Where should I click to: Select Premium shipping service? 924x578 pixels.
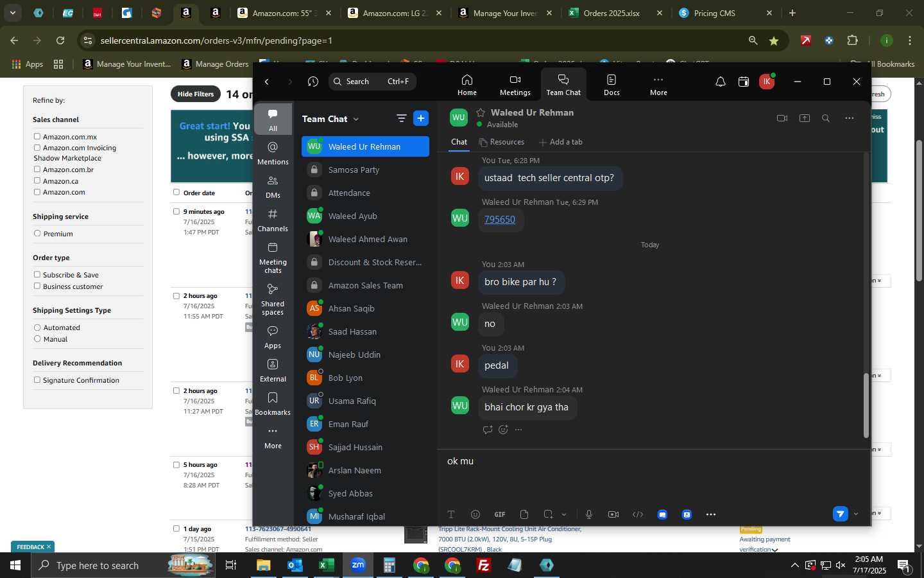click(x=37, y=233)
